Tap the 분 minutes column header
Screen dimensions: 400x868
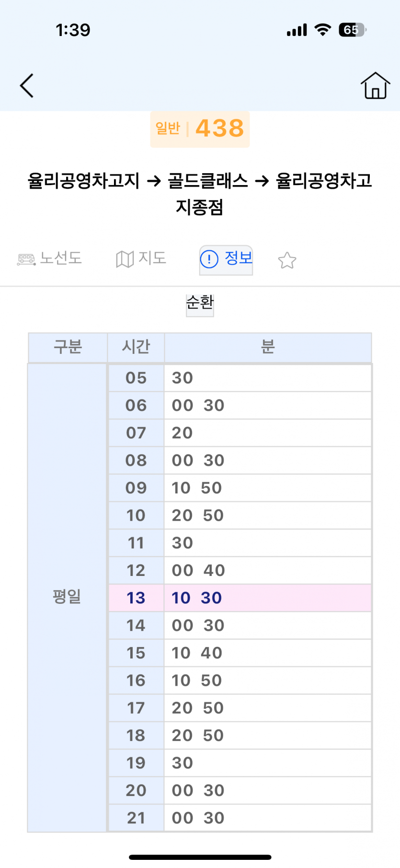click(268, 347)
